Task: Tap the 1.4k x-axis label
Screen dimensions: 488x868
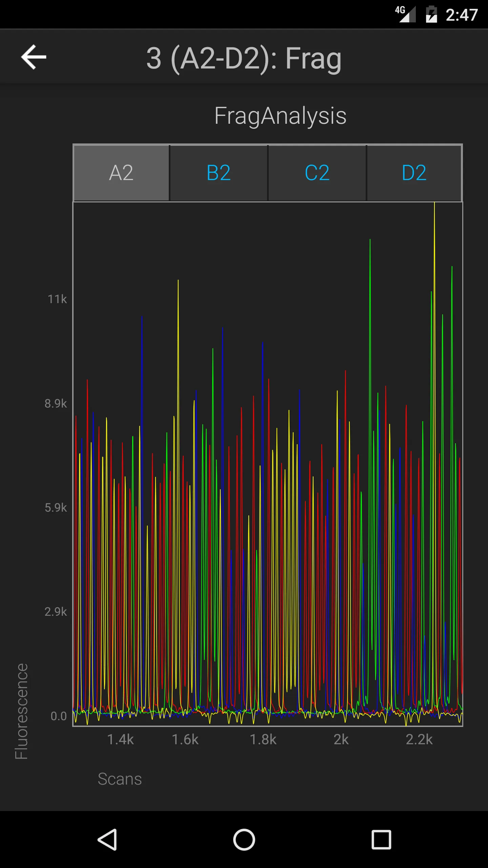Action: point(121,739)
